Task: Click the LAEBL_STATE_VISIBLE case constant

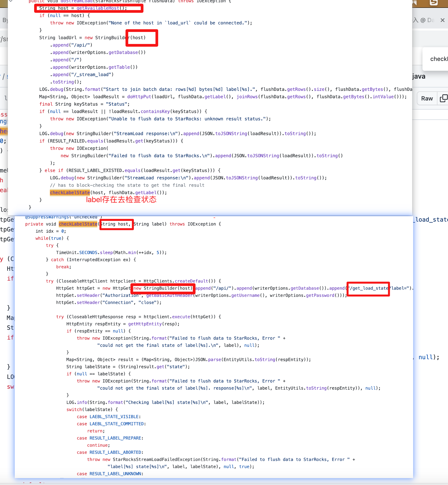Action: click(x=114, y=417)
